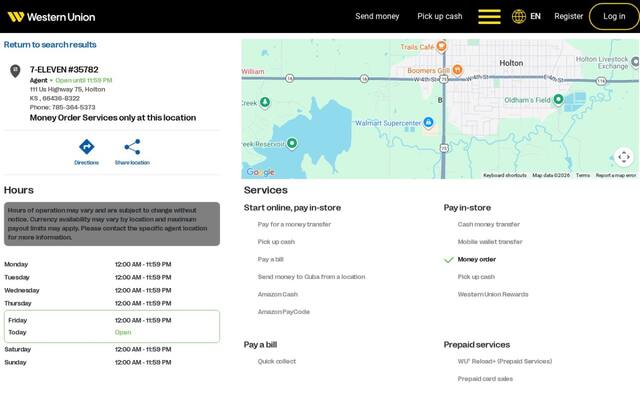Click the Register link
This screenshot has height=400, width=640.
click(569, 16)
